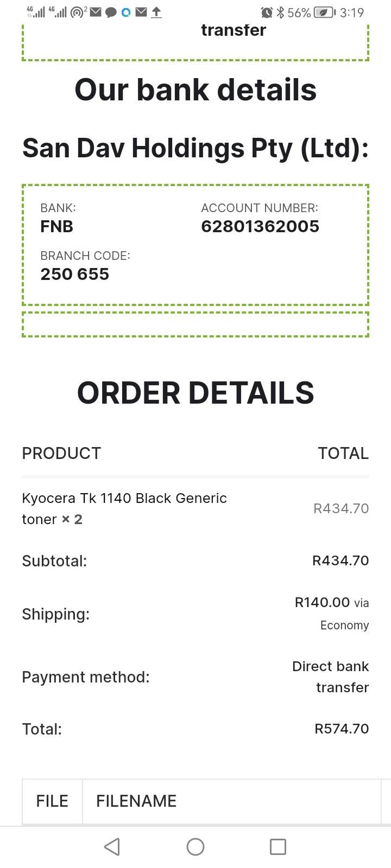Tap the 3:19 clock in status bar
This screenshot has width=391, height=868.
pyautogui.click(x=351, y=12)
